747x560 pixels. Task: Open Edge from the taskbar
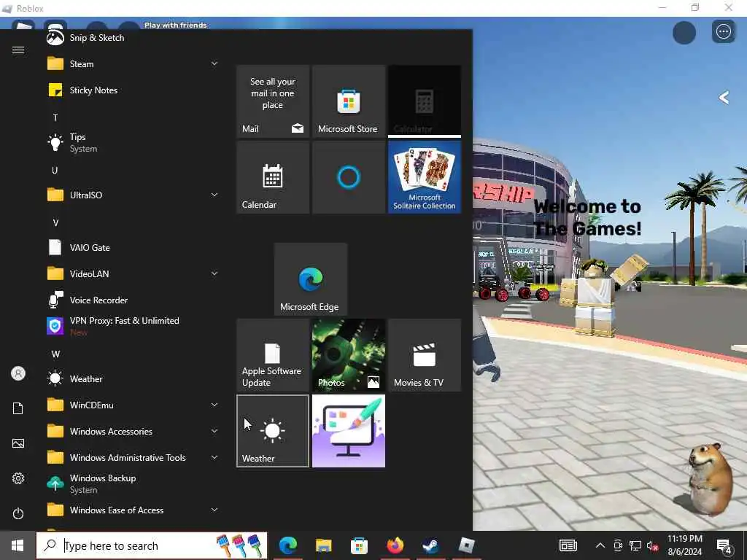(x=288, y=545)
